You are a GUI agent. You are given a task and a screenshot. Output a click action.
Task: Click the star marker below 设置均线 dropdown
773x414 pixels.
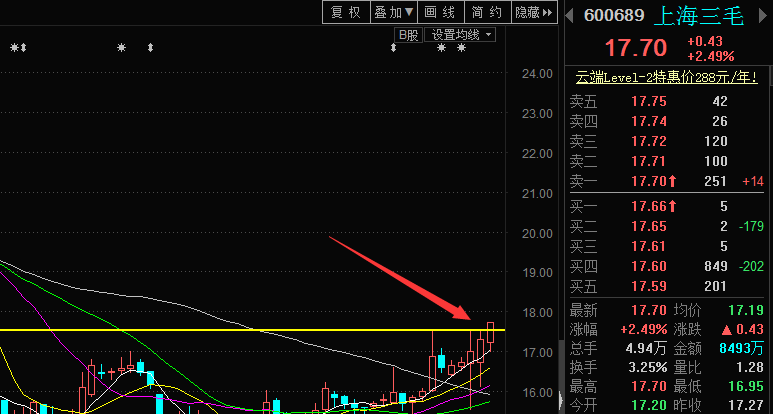pyautogui.click(x=441, y=48)
